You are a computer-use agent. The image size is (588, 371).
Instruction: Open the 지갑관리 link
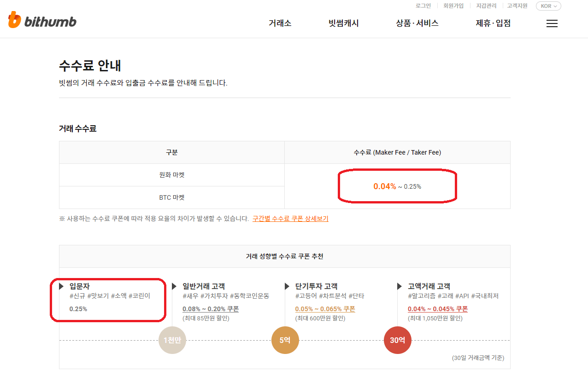(486, 6)
